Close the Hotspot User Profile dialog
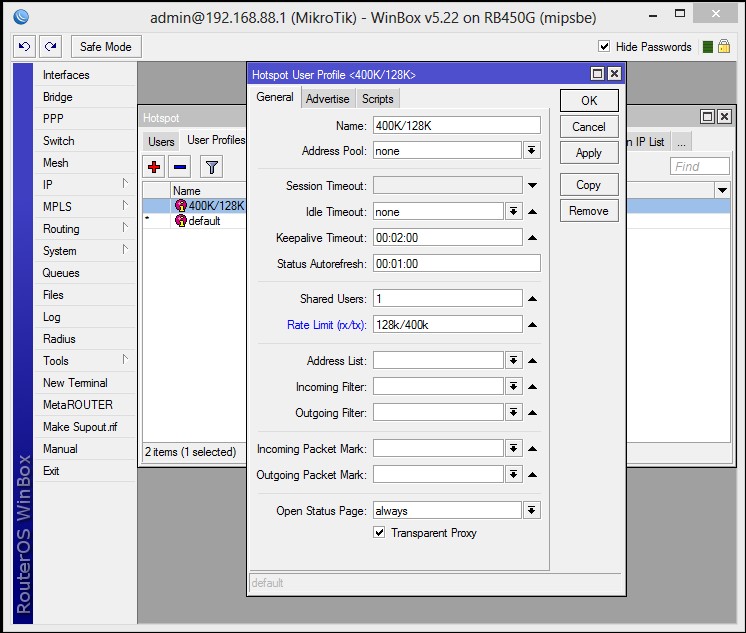The height and width of the screenshot is (633, 746). [614, 74]
